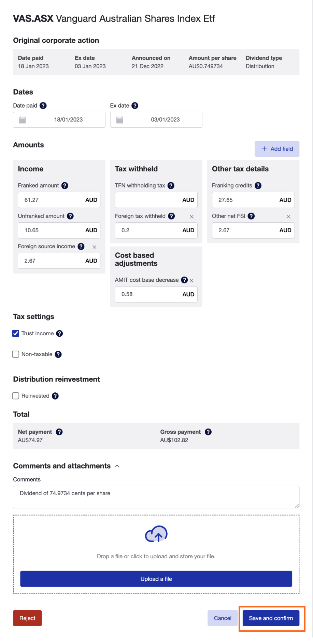Click Upload a file
This screenshot has width=313, height=644.
156,579
